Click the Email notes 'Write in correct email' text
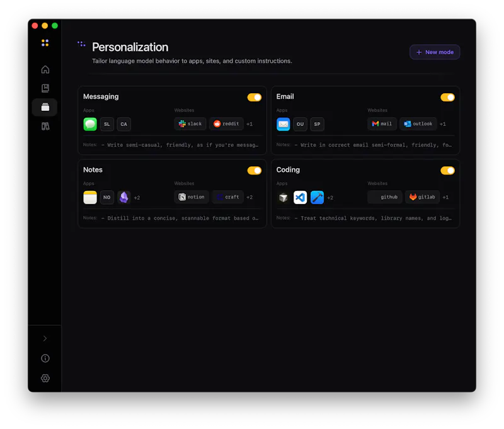Screen dimensions: 504x429 tap(373, 145)
